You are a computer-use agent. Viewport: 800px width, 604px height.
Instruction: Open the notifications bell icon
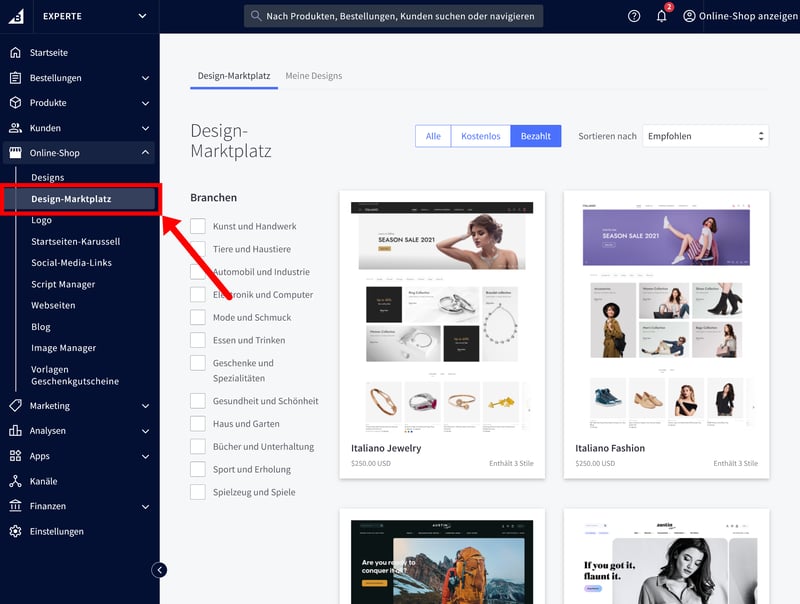(x=661, y=16)
